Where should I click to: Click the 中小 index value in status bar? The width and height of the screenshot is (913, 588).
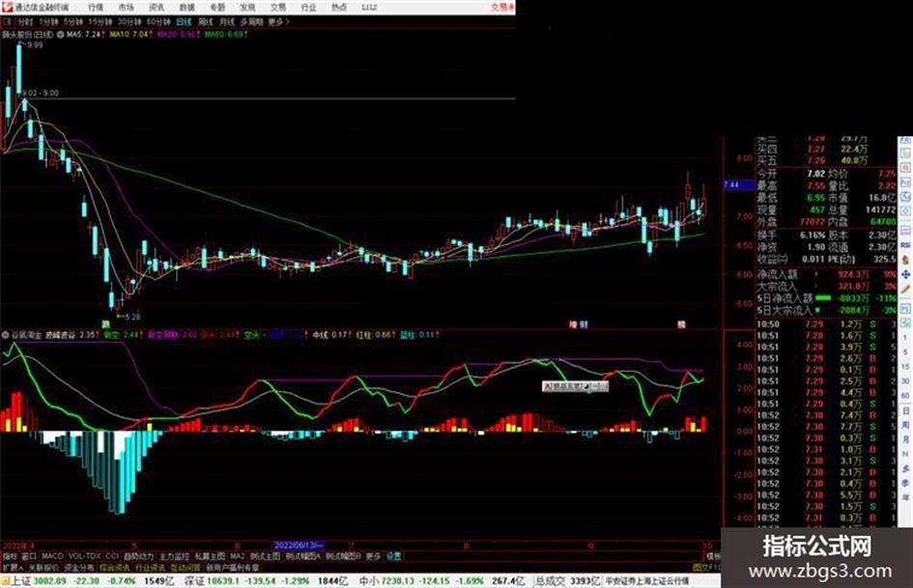(398, 581)
